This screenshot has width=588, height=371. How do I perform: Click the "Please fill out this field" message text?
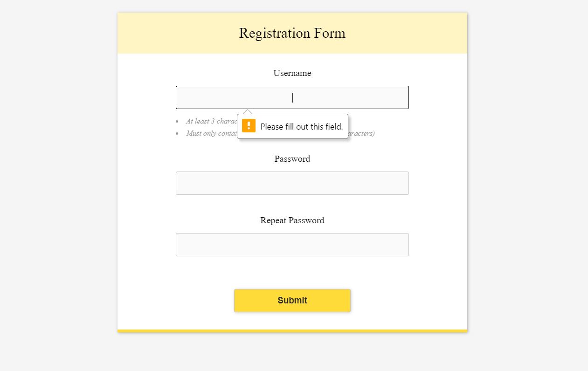coord(302,126)
